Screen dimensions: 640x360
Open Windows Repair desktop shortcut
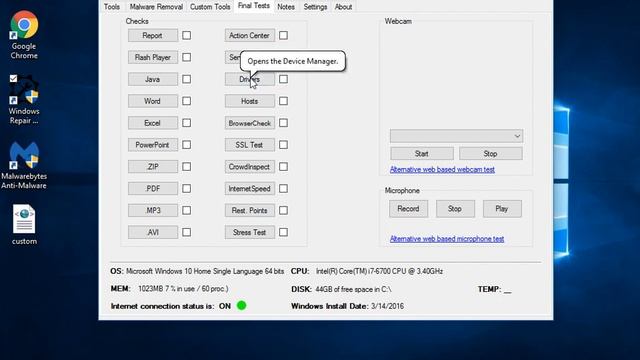(x=24, y=100)
